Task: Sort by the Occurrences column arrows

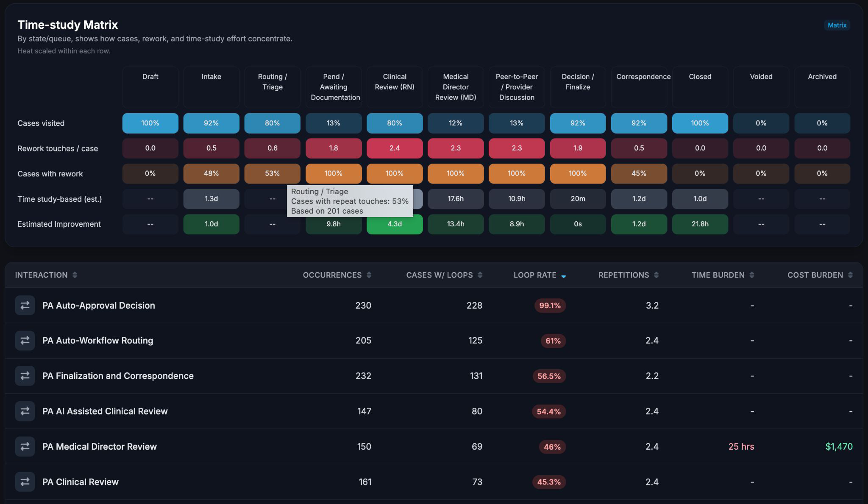Action: coord(369,275)
